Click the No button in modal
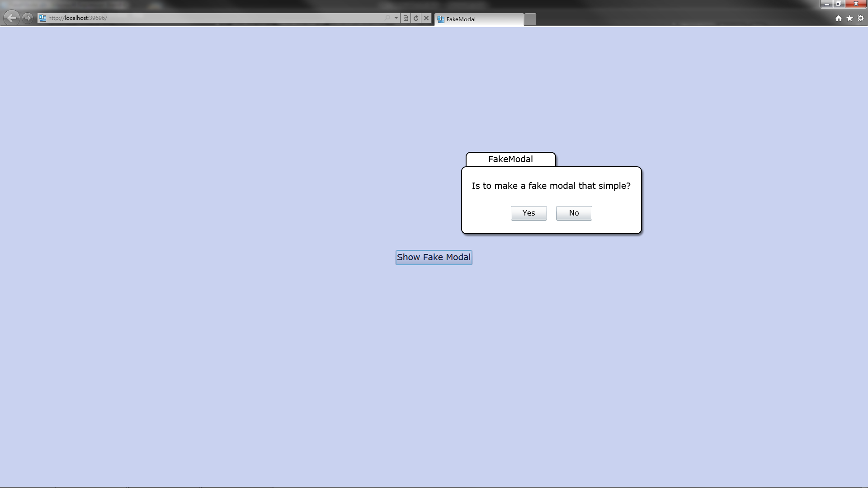This screenshot has width=868, height=488. 574,213
